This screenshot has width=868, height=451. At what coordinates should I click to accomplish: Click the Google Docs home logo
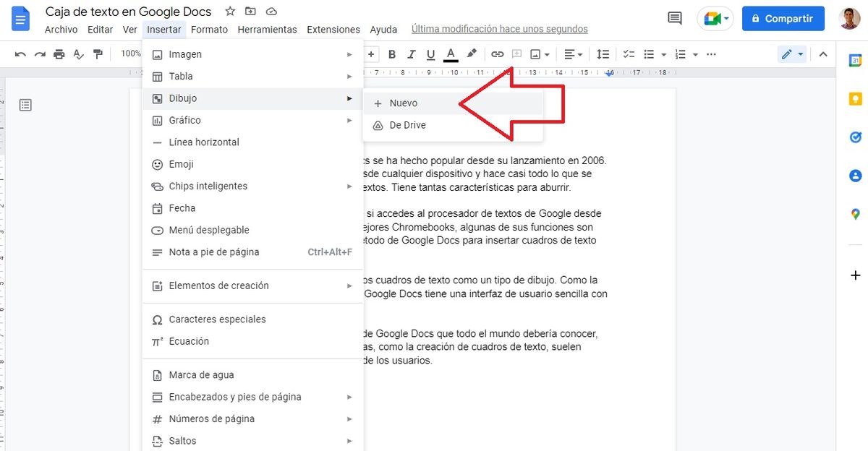point(20,18)
